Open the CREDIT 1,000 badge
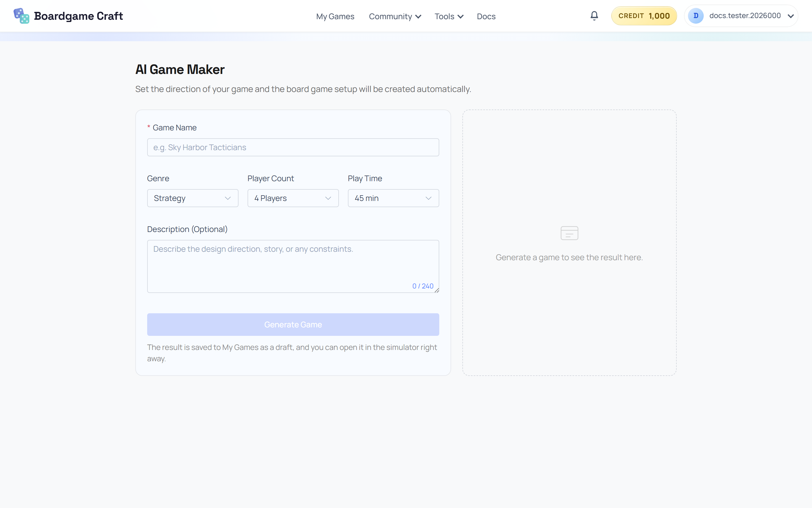Screen dimensions: 812x508 [x=644, y=16]
